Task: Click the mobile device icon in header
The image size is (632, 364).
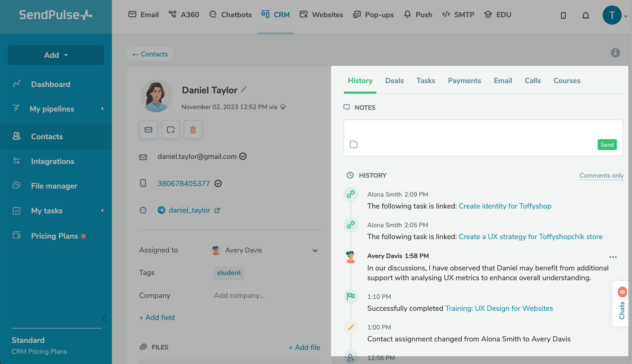Action: point(563,15)
